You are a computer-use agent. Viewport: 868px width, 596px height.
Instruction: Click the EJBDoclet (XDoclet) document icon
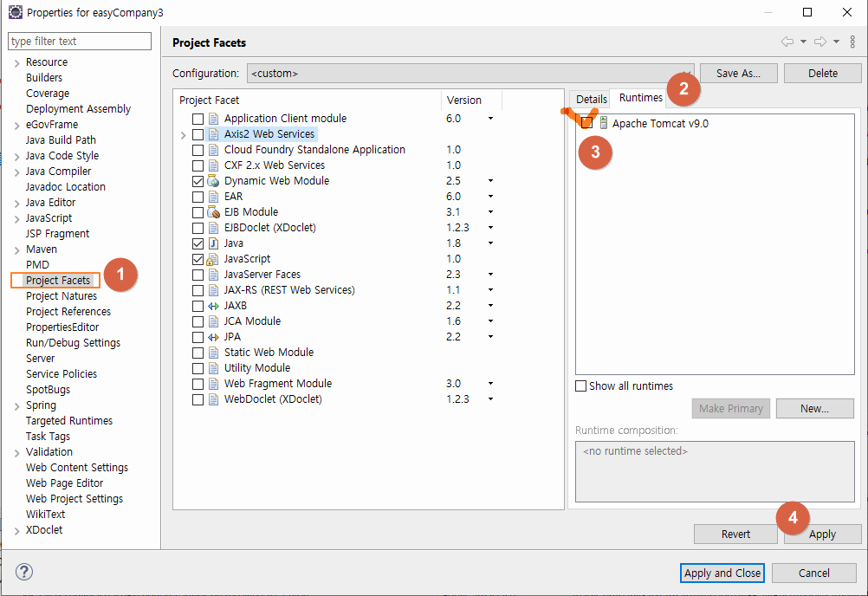point(213,228)
